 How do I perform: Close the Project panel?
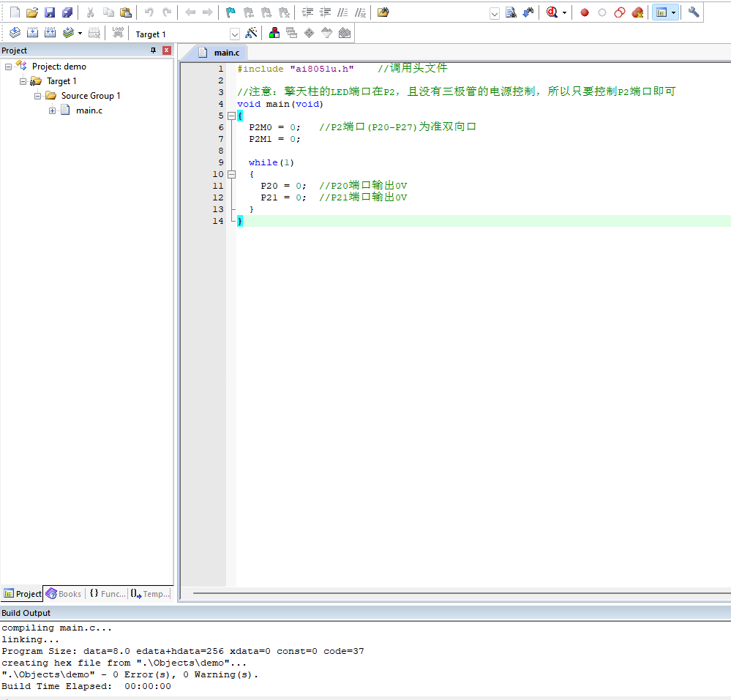point(166,50)
